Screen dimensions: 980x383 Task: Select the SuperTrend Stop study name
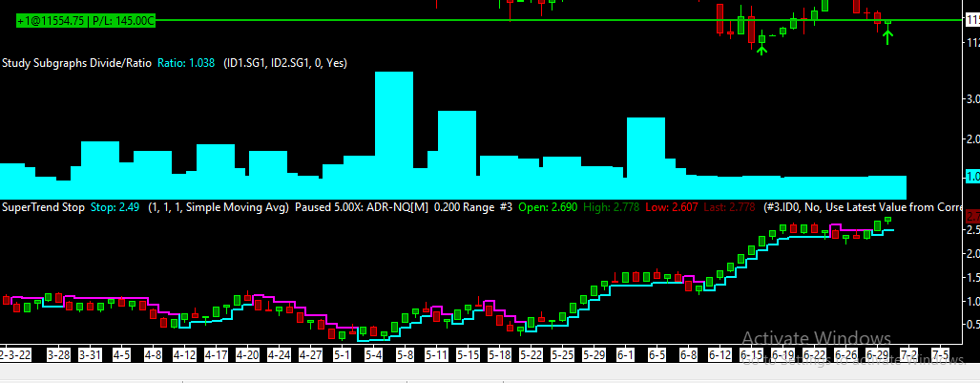tap(44, 207)
